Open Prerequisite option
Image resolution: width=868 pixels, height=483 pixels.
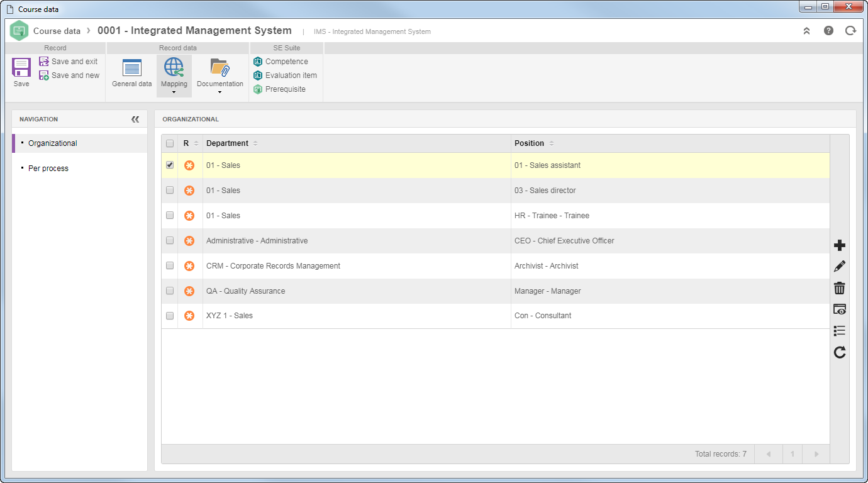(x=279, y=89)
